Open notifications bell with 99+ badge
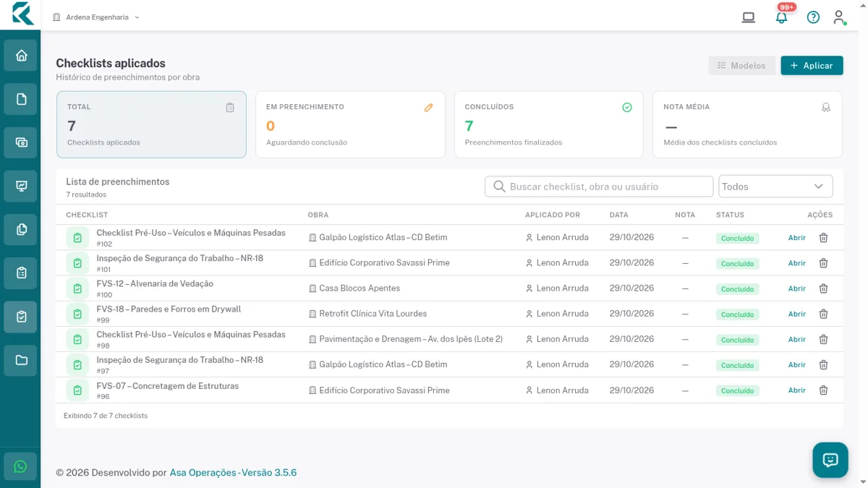Image resolution: width=868 pixels, height=488 pixels. (x=781, y=17)
